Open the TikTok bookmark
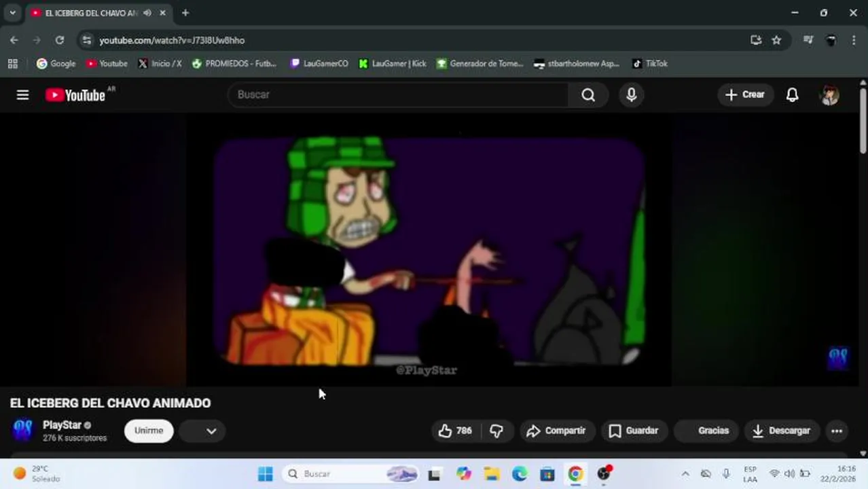The image size is (868, 489). (650, 63)
